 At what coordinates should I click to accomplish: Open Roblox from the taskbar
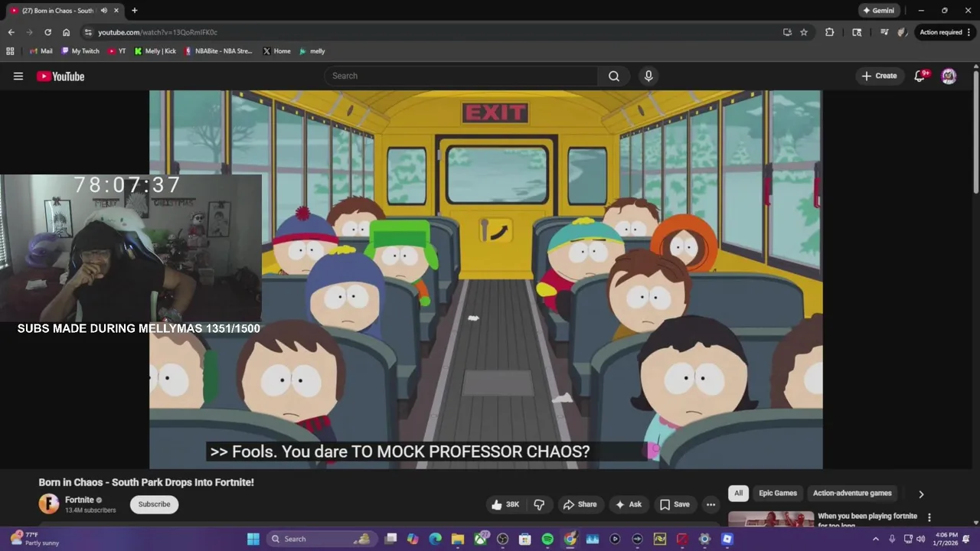[x=727, y=539]
